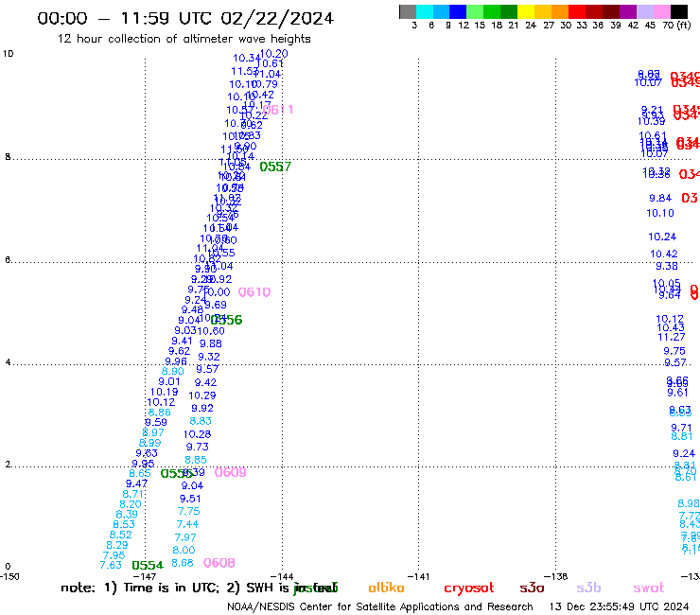Click the wave height value 9.88
Image resolution: width=700 pixels, height=615 pixels.
pyautogui.click(x=211, y=343)
